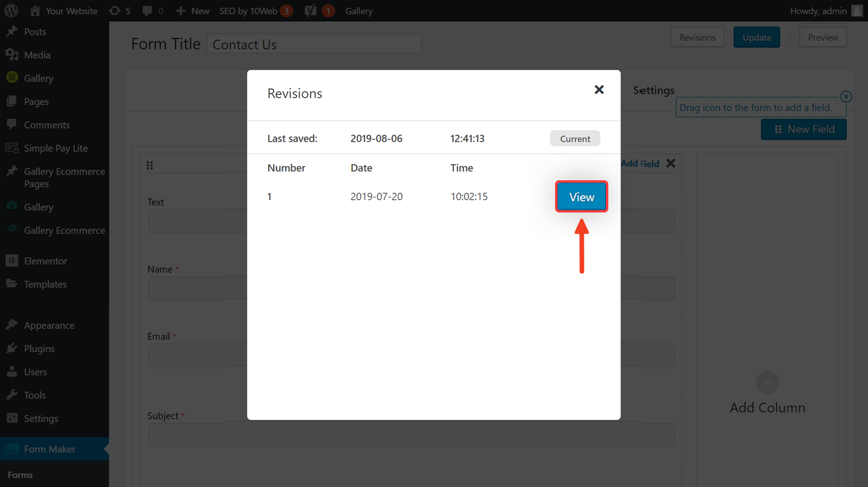Click the Preview button
Image resolution: width=868 pixels, height=487 pixels.
[823, 37]
